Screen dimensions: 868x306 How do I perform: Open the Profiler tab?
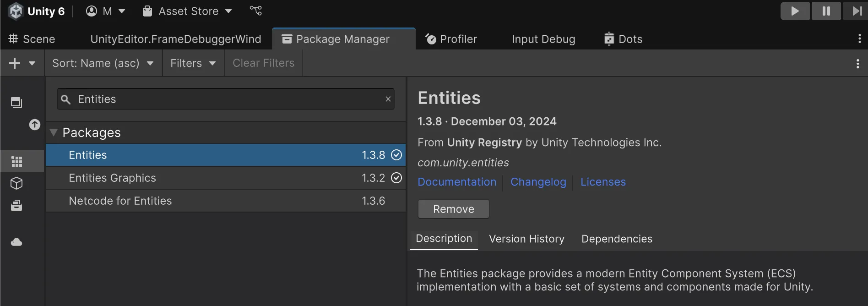pyautogui.click(x=451, y=39)
